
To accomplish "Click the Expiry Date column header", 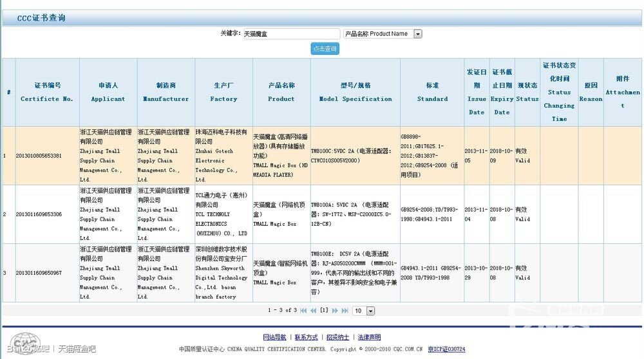I will click(x=502, y=92).
